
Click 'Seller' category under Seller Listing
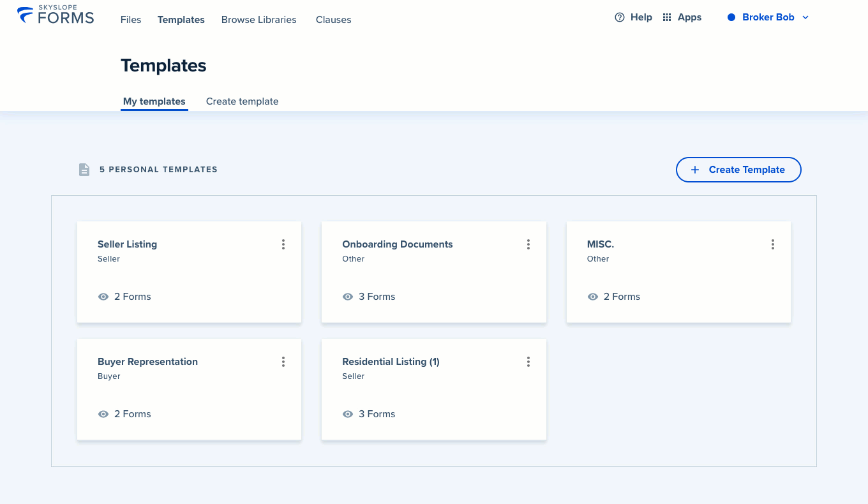pos(108,259)
